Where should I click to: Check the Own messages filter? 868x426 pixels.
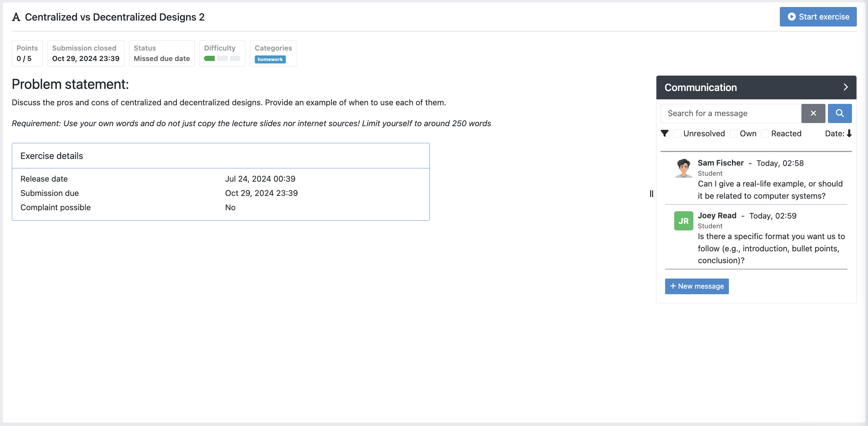733,134
